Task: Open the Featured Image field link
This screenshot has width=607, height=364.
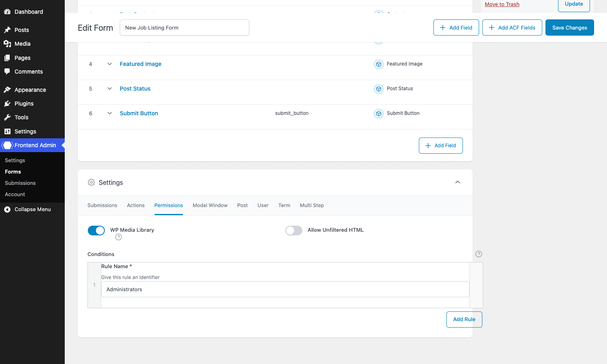Action: point(140,64)
